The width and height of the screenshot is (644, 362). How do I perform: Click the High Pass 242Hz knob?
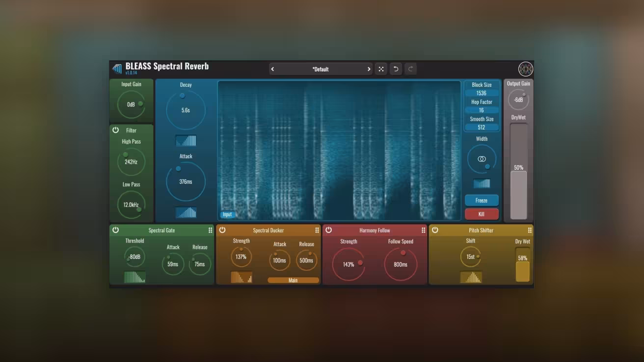[131, 162]
